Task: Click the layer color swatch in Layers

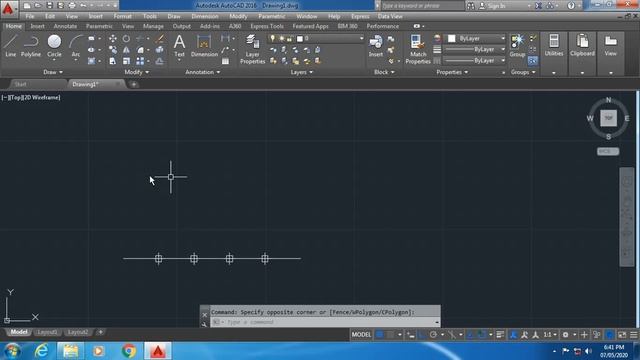Action: [300, 39]
